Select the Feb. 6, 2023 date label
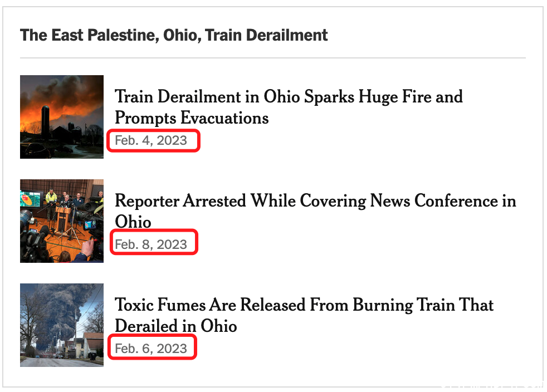The height and width of the screenshot is (392, 547). [x=151, y=349]
